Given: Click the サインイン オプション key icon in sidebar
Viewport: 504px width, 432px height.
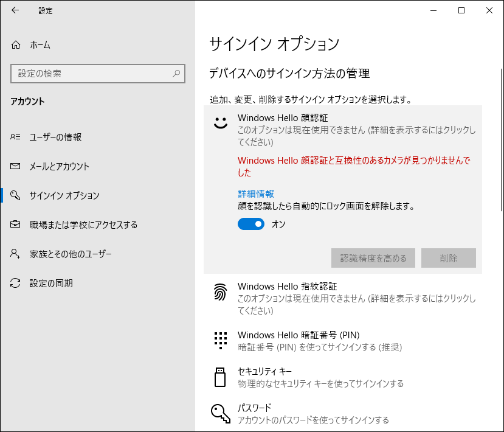Looking at the screenshot, I should point(15,195).
